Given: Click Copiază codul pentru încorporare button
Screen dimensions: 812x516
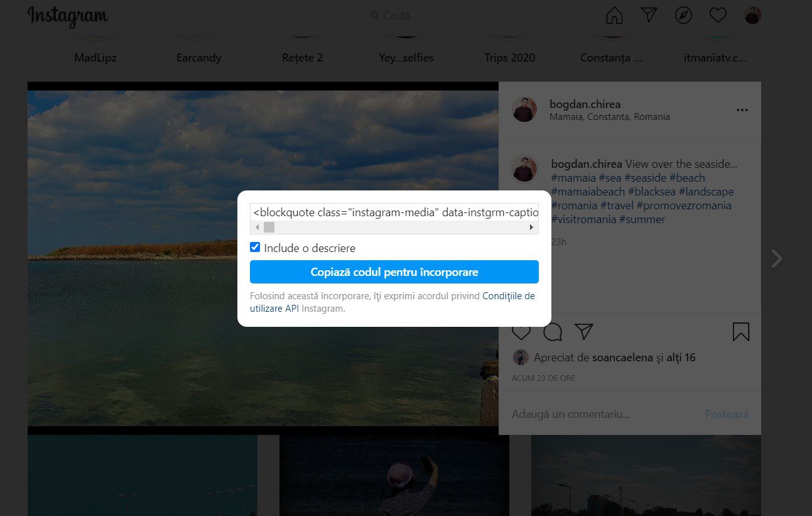Looking at the screenshot, I should 394,272.
